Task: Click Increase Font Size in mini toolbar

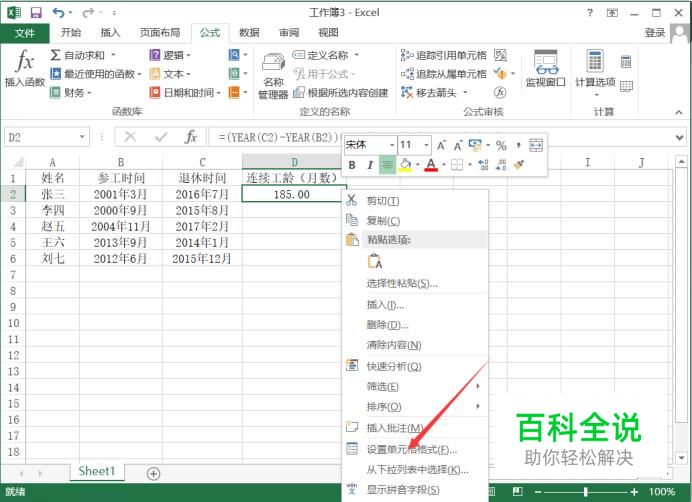Action: tap(440, 145)
